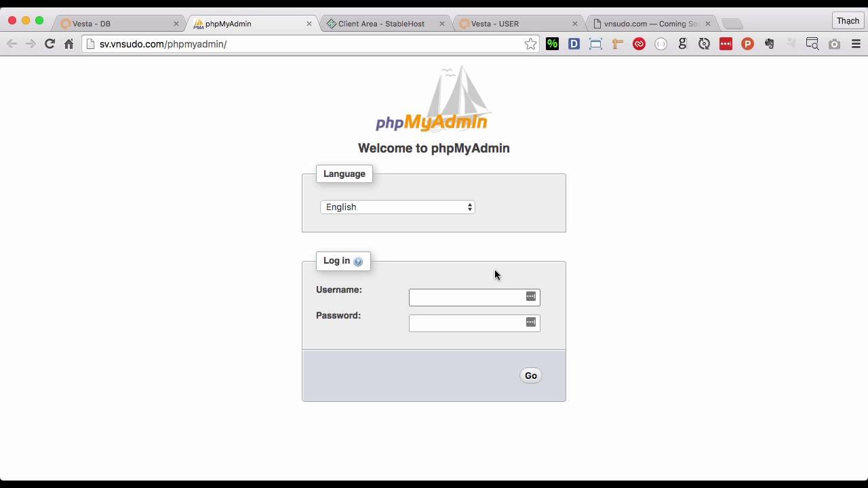This screenshot has height=488, width=868.
Task: Reload the phpMyAdmin page
Action: click(x=50, y=43)
